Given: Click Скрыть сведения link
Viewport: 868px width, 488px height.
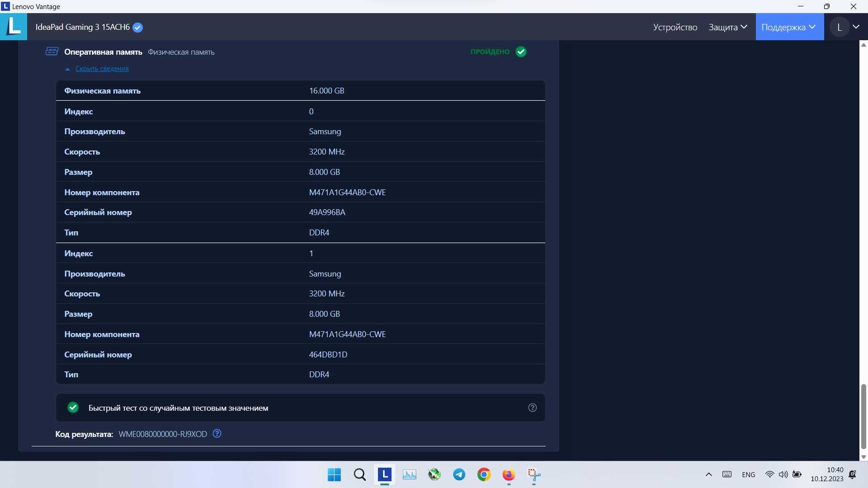Looking at the screenshot, I should click(102, 69).
